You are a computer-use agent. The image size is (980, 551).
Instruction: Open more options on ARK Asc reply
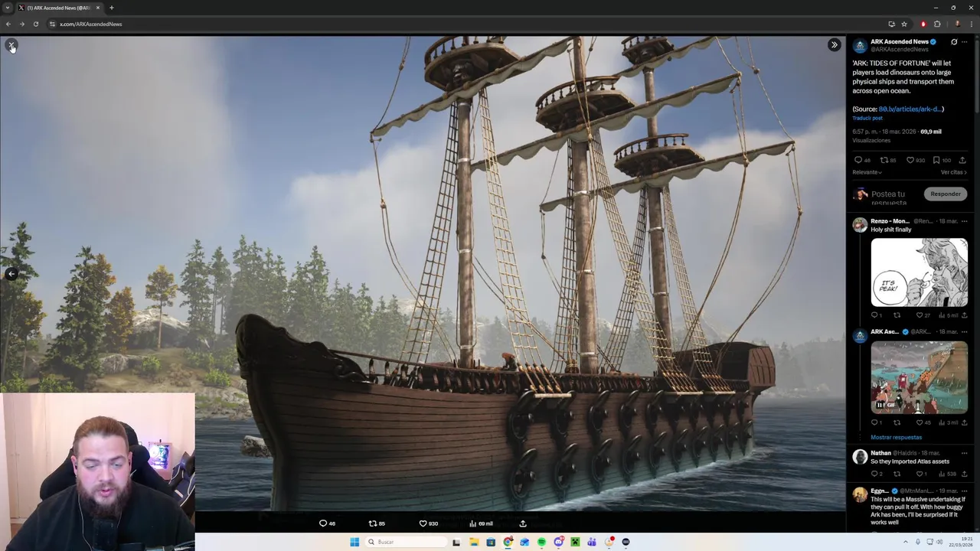(x=964, y=332)
